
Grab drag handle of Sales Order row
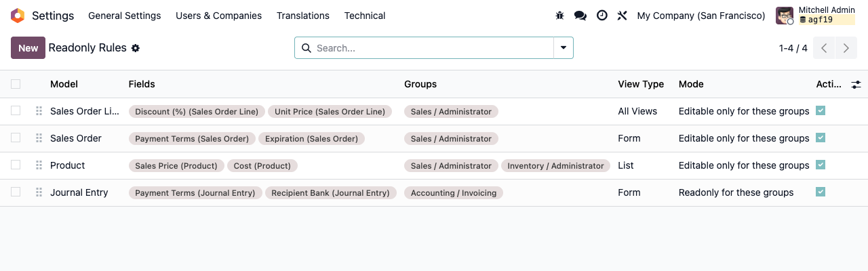[x=39, y=138]
